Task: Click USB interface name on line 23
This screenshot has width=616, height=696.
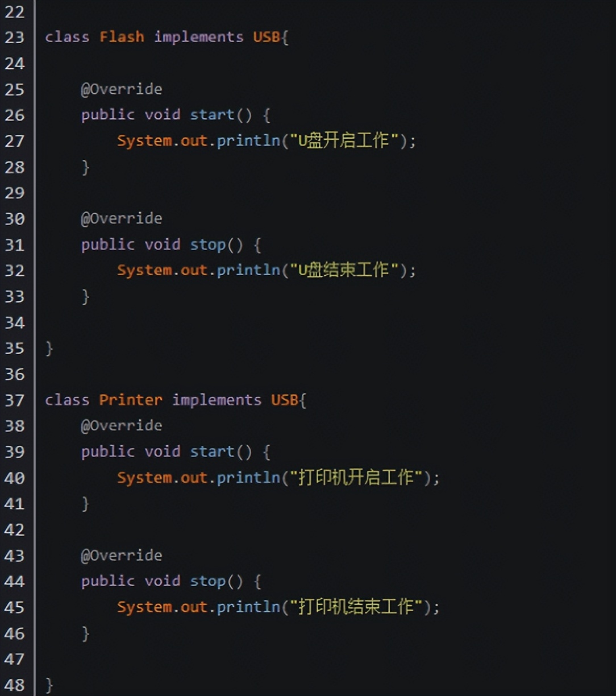Action: (267, 38)
